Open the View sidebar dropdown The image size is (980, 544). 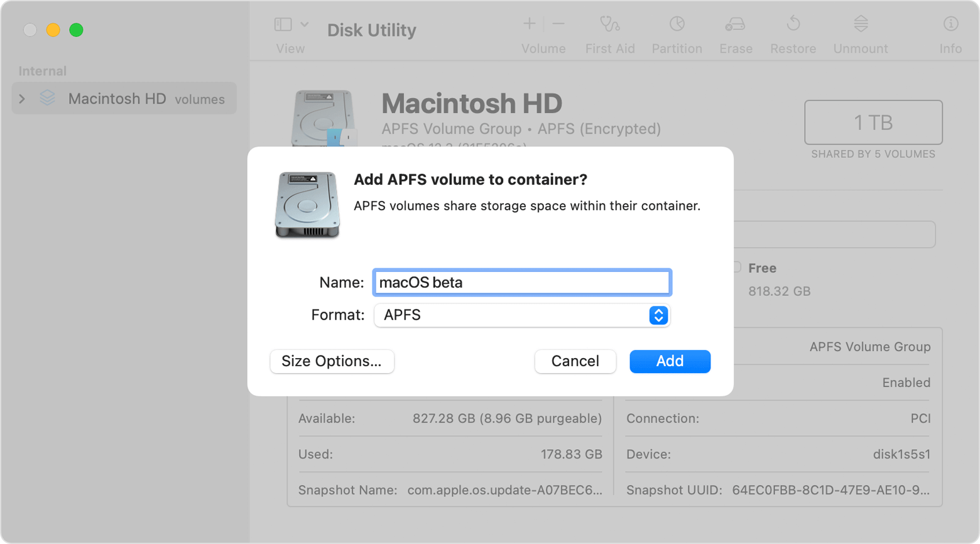(291, 25)
